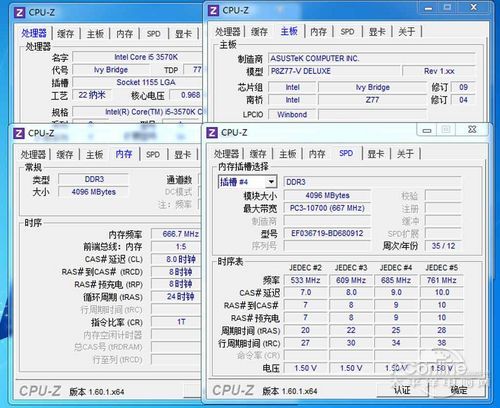This screenshot has width=500, height=408.
Task: Close the motherboard CPU-Z window
Action: [473, 7]
